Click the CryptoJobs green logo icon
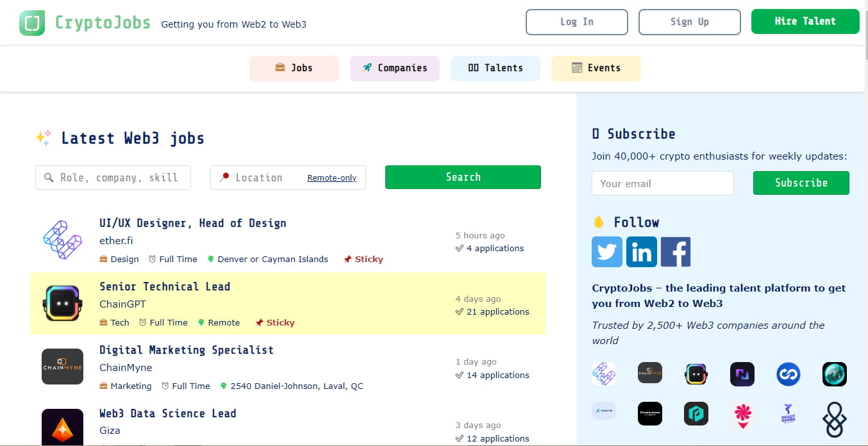The image size is (868, 446). [32, 23]
